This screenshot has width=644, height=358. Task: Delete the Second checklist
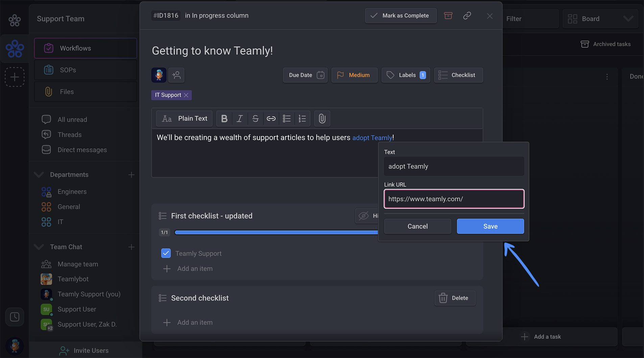point(455,298)
